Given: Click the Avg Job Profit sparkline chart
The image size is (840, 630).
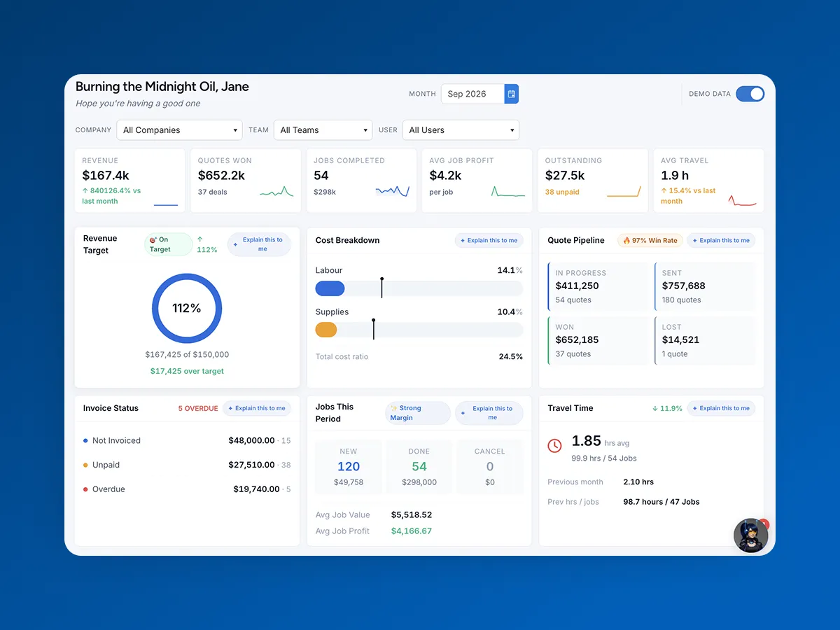Looking at the screenshot, I should [x=508, y=191].
